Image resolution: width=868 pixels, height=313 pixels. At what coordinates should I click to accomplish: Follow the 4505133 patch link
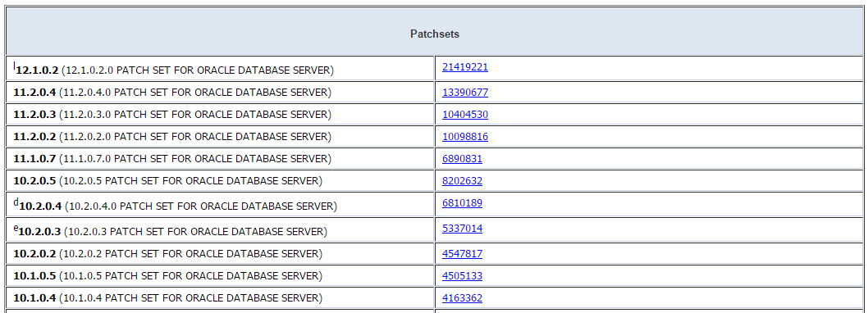pos(462,276)
